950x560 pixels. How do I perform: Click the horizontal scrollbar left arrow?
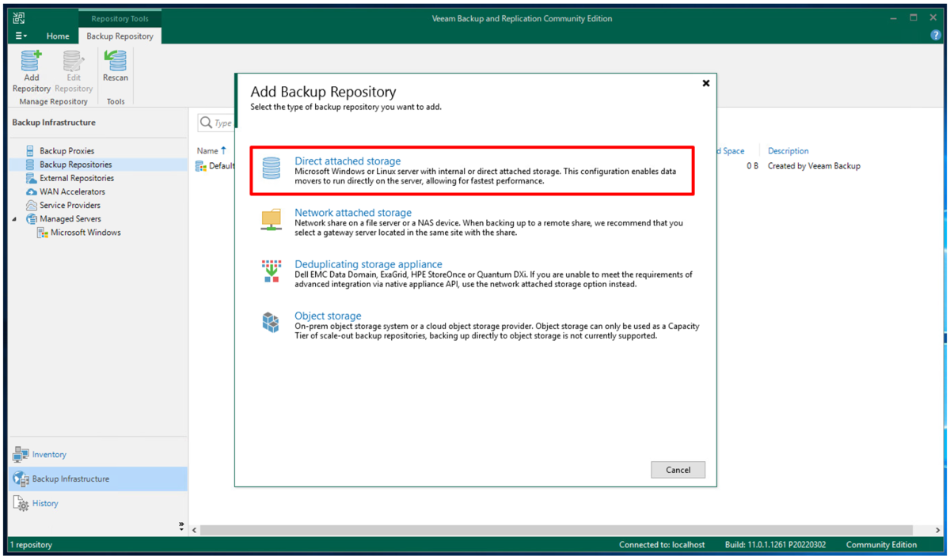tap(195, 530)
